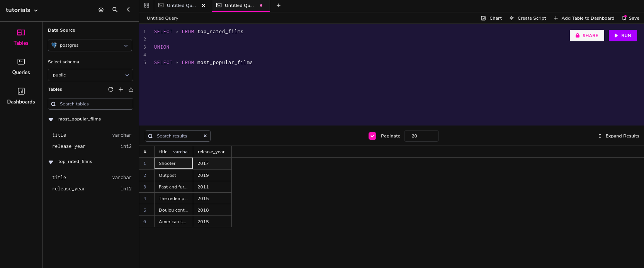
Task: Click the title column header
Action: tap(173, 152)
